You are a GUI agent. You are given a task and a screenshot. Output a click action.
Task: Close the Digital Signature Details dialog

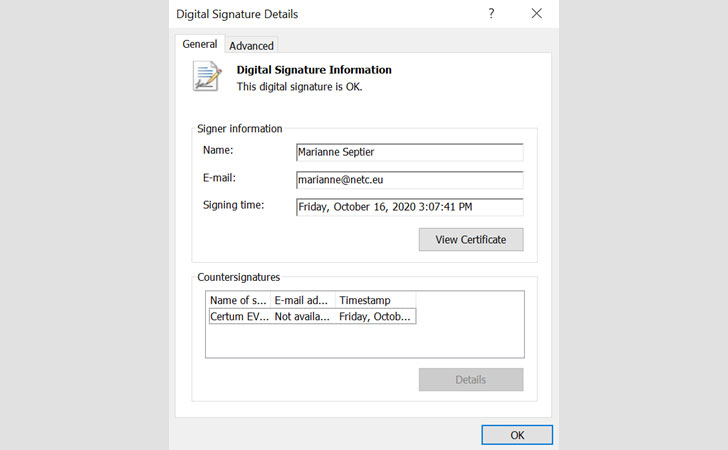537,14
